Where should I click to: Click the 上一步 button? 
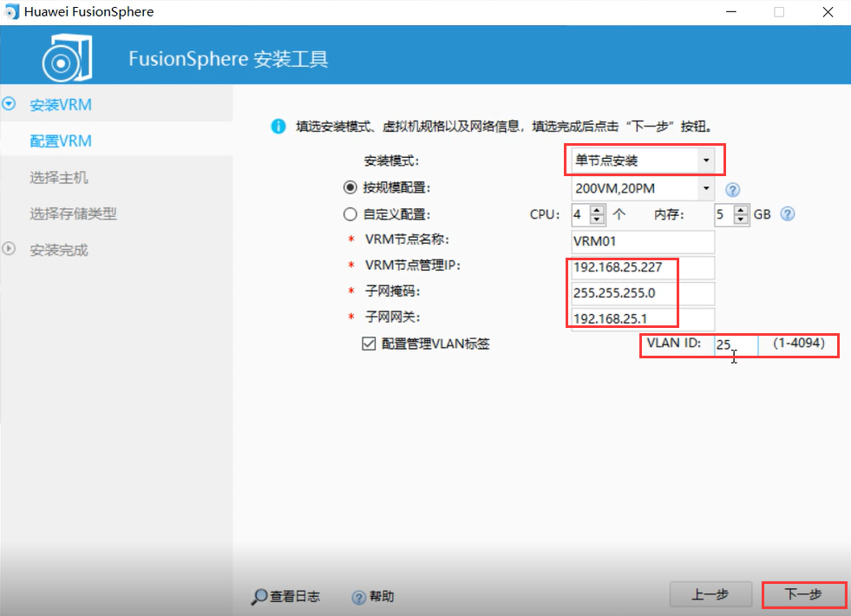710,594
